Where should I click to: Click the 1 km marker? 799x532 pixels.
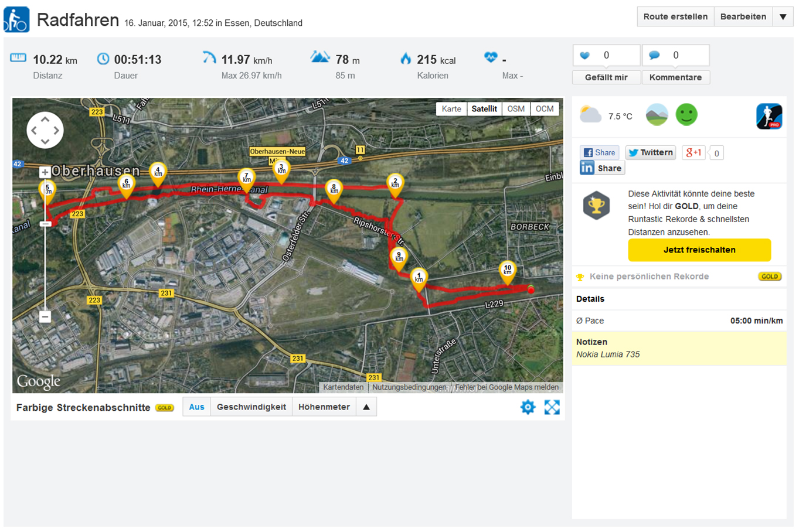(419, 281)
